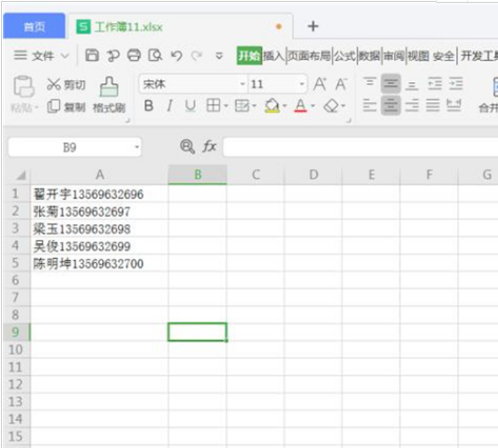498x448 pixels.
Task: Select cell with 梁玉13569632698
Action: click(99, 228)
